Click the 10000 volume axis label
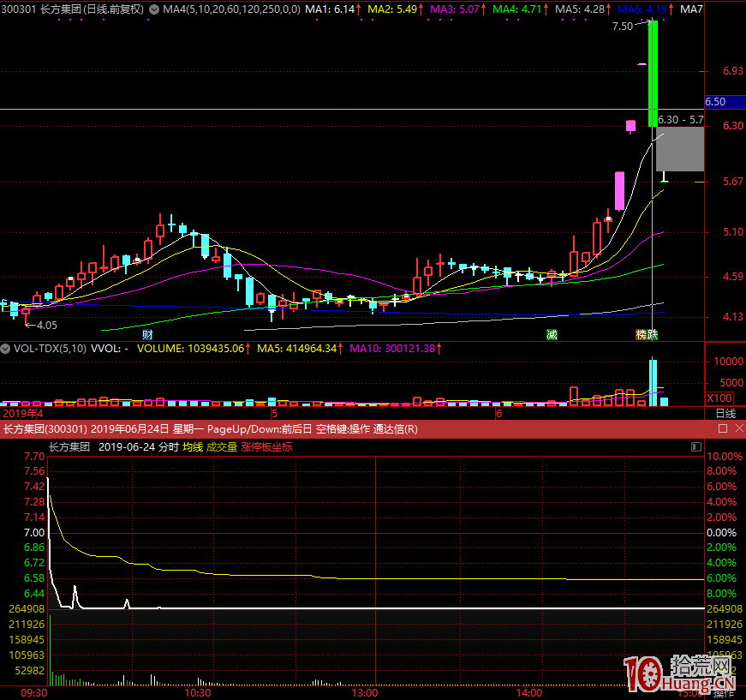Image resolution: width=746 pixels, height=700 pixels. click(x=728, y=362)
